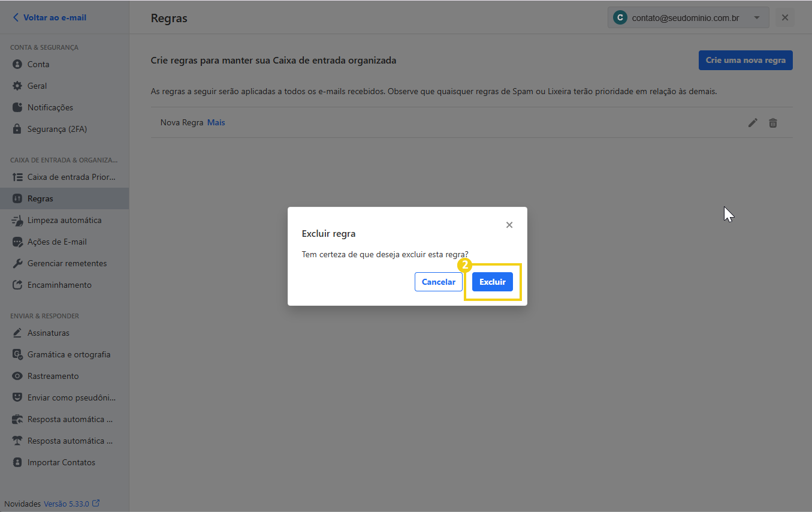Expand rule details with the Mais link
Screen dimensions: 812x512
click(x=216, y=122)
